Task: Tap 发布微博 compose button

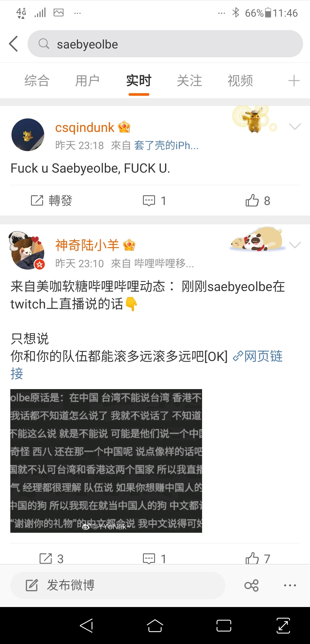Action: [x=118, y=585]
